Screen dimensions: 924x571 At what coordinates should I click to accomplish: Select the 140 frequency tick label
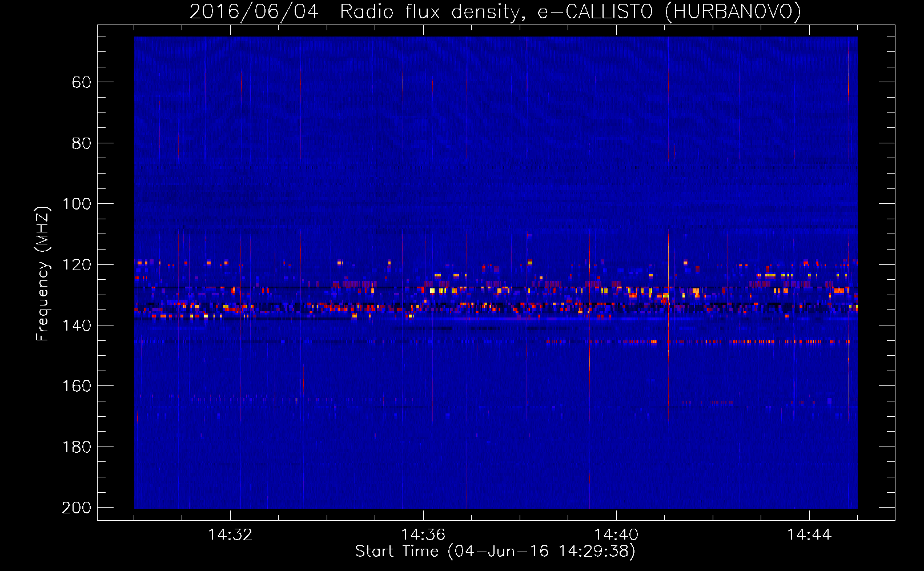[x=77, y=325]
